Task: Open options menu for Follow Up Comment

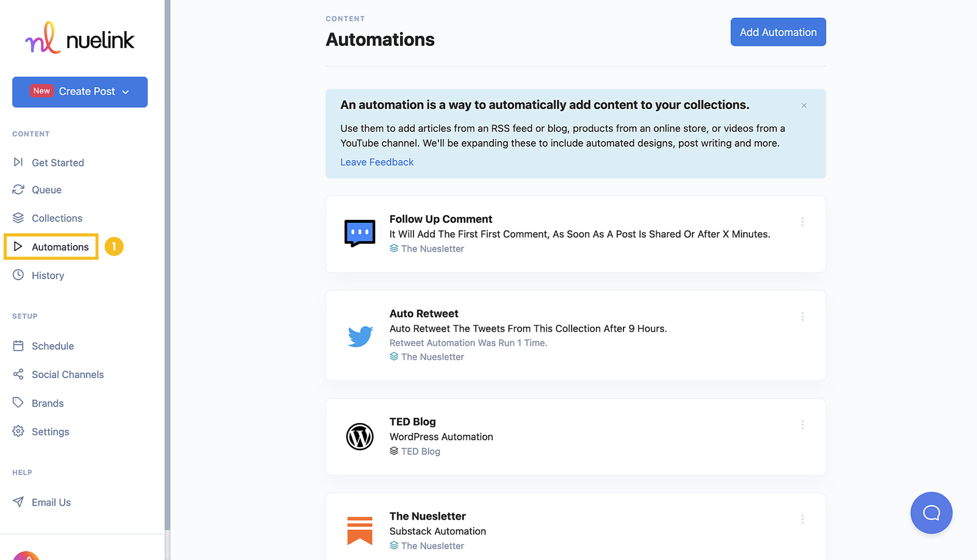Action: click(x=802, y=222)
